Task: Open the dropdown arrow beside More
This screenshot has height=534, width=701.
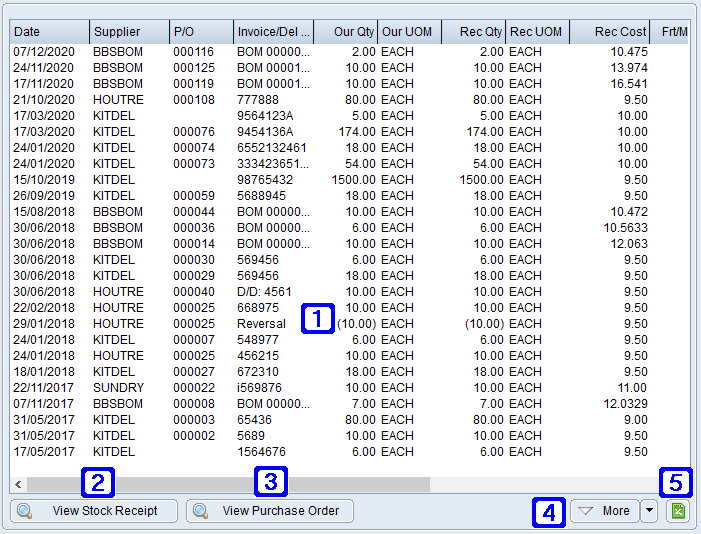Action: (650, 511)
